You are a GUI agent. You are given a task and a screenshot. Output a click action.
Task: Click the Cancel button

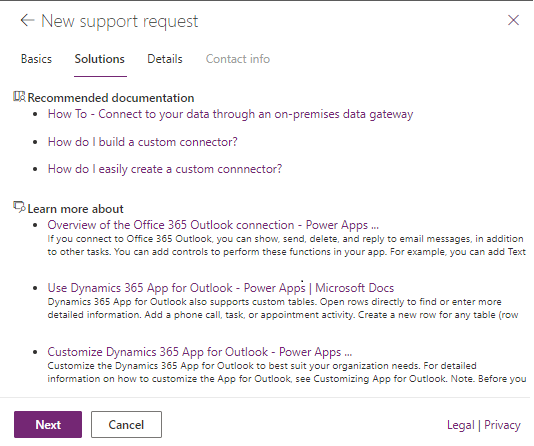[126, 425]
